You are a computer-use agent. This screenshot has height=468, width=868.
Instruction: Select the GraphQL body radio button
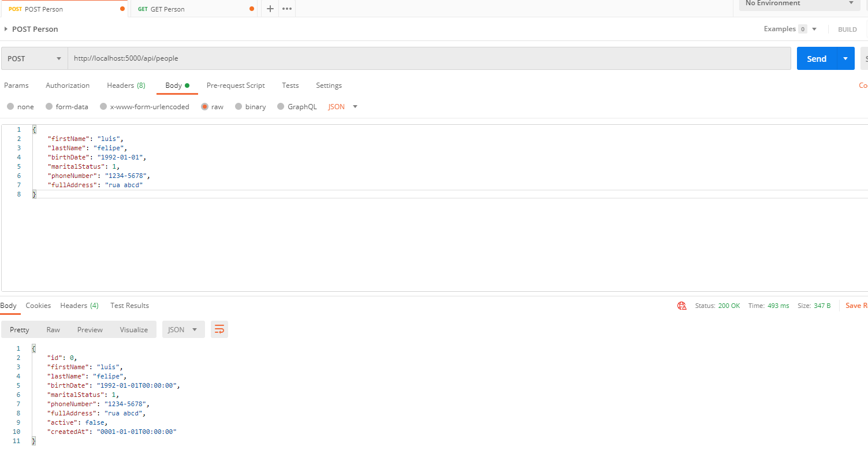pos(281,107)
